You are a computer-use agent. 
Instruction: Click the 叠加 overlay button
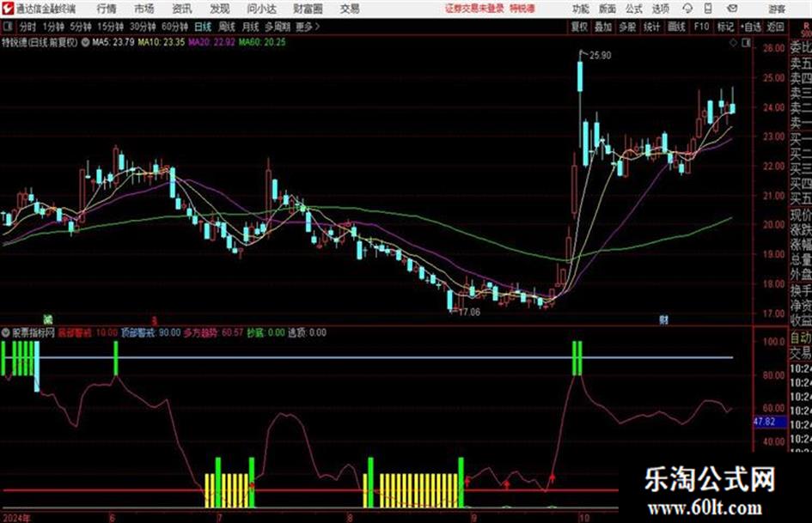point(603,27)
